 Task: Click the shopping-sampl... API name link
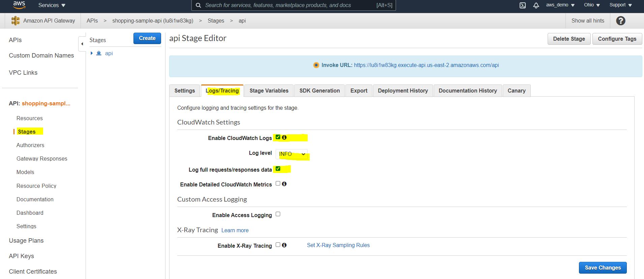pyautogui.click(x=46, y=103)
